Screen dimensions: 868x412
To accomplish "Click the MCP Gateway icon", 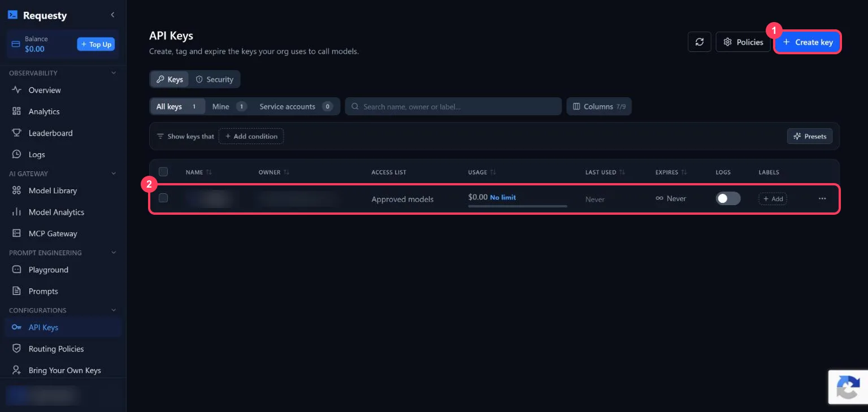I will pos(16,233).
